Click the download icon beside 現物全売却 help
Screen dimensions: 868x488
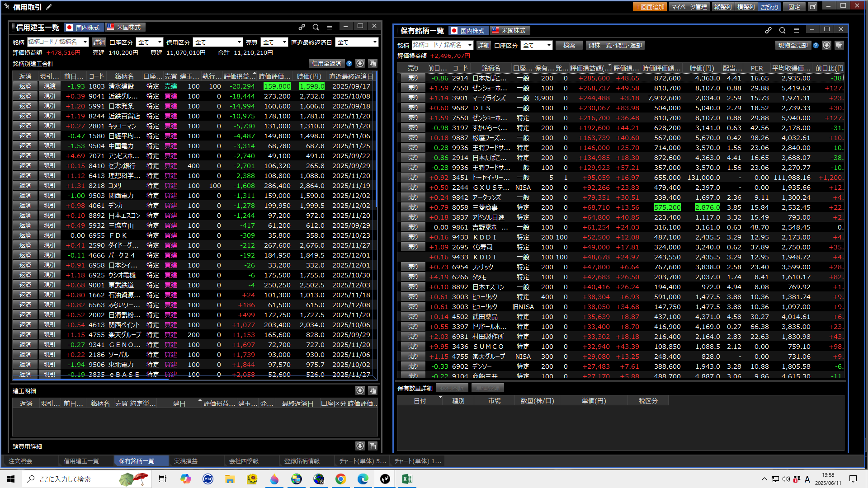pyautogui.click(x=826, y=45)
